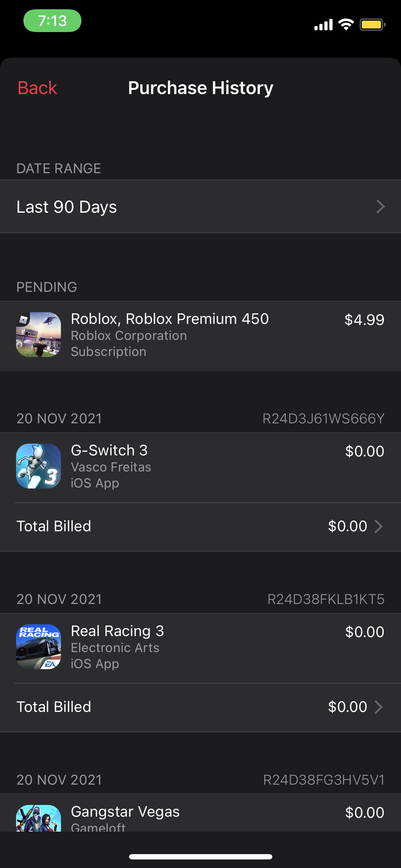Tap the Wi-Fi status icon
This screenshot has width=401, height=868.
pyautogui.click(x=346, y=24)
